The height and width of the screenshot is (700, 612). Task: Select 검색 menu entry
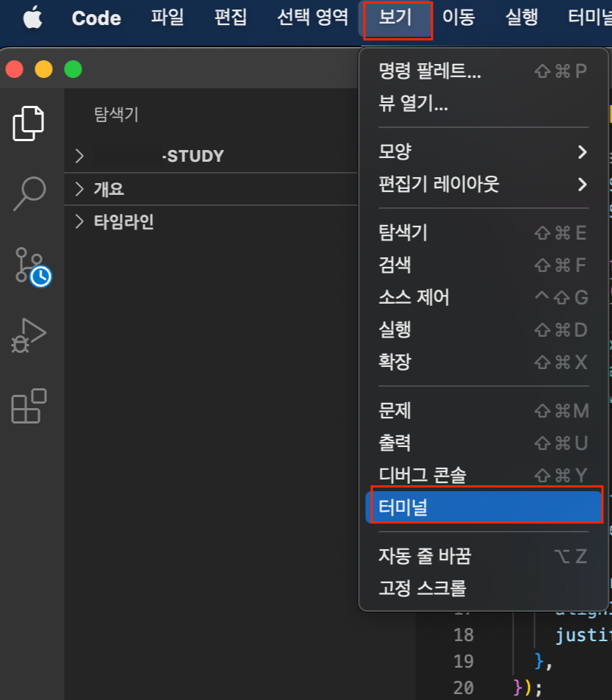tap(483, 265)
